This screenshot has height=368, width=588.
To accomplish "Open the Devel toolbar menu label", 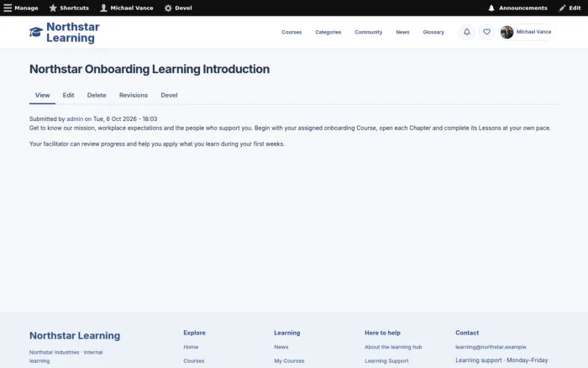I will click(x=183, y=8).
